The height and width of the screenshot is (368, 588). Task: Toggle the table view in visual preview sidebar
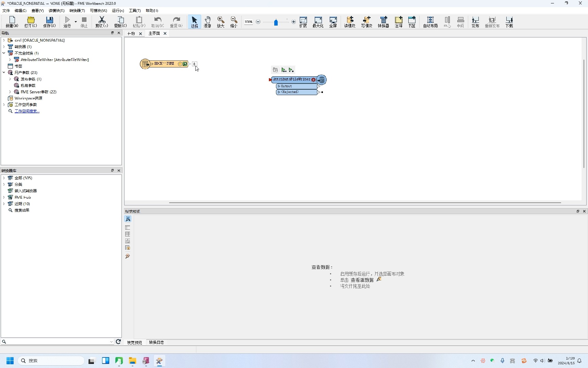pos(128,234)
